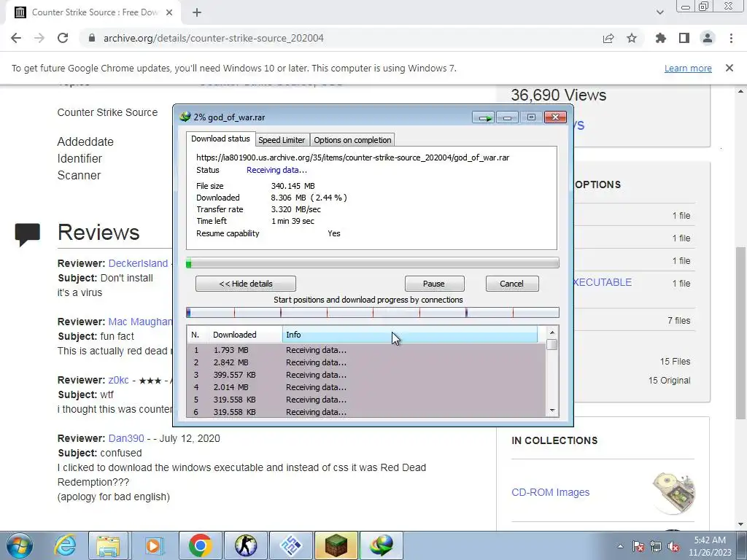Dismiss the Chrome update notification bar
Viewport: 747px width, 560px height.
pyautogui.click(x=729, y=68)
